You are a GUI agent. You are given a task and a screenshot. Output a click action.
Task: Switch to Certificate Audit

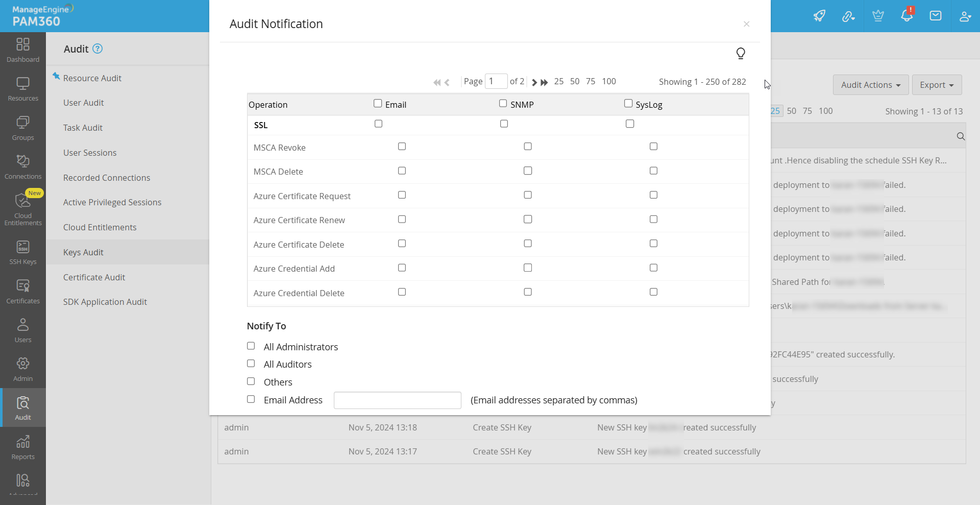[x=94, y=277]
